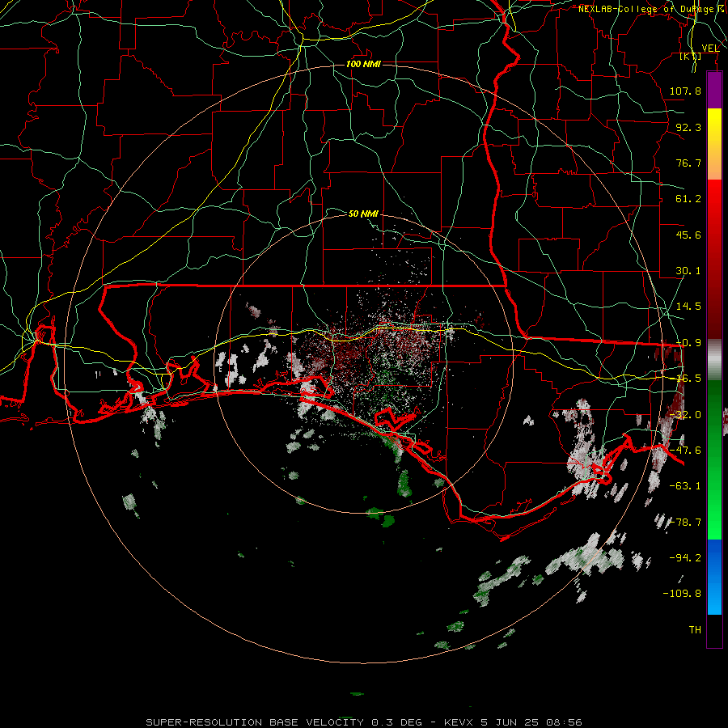
Task: Click the VEL legend title
Action: 710,49
